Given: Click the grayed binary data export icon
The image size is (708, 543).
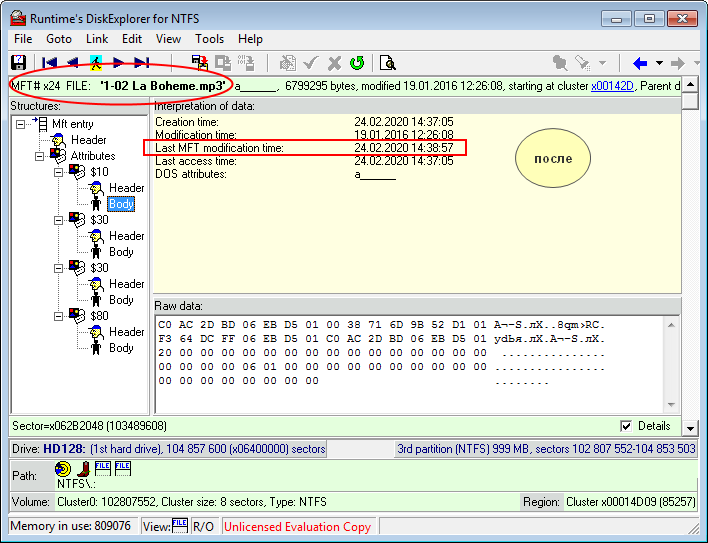Looking at the screenshot, I should (x=246, y=63).
